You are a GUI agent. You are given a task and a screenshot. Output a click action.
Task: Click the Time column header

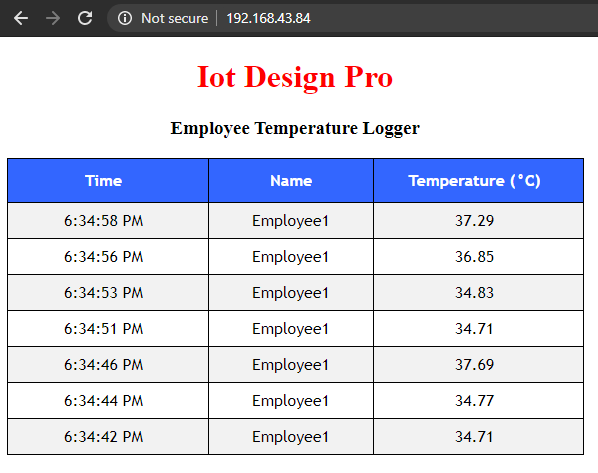108,180
